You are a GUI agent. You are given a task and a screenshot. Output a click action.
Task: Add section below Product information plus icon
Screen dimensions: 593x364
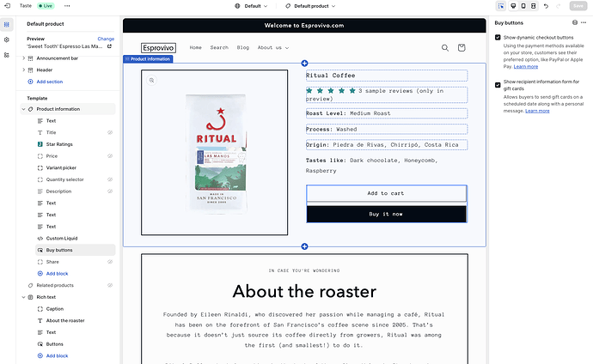(304, 246)
